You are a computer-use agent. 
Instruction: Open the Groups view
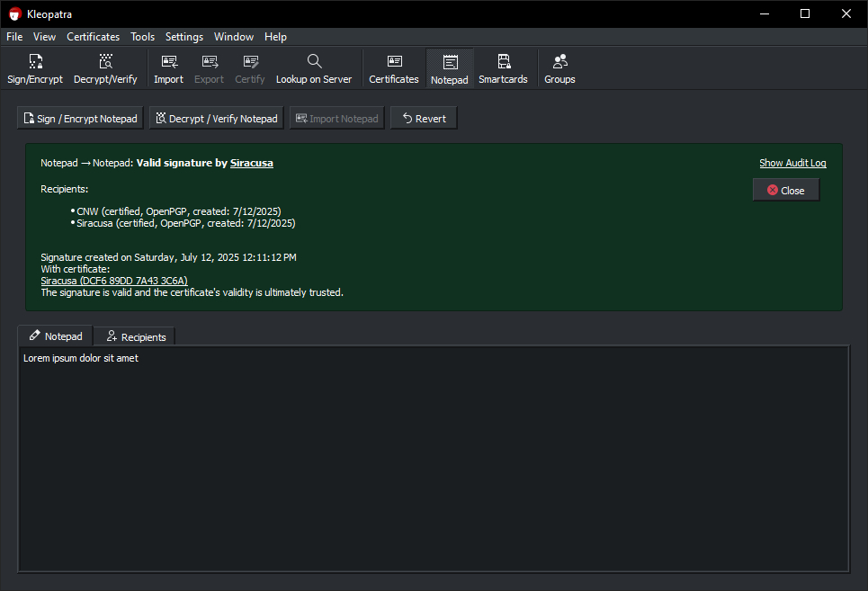[x=559, y=68]
